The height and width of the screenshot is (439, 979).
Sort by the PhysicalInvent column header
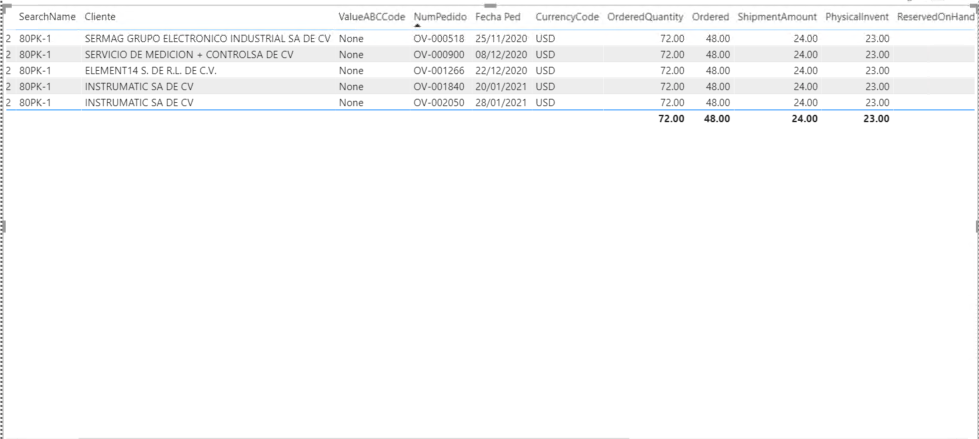pos(857,17)
